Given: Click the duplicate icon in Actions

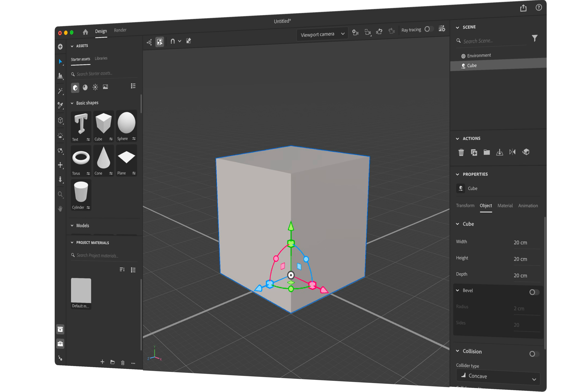Looking at the screenshot, I should click(474, 153).
